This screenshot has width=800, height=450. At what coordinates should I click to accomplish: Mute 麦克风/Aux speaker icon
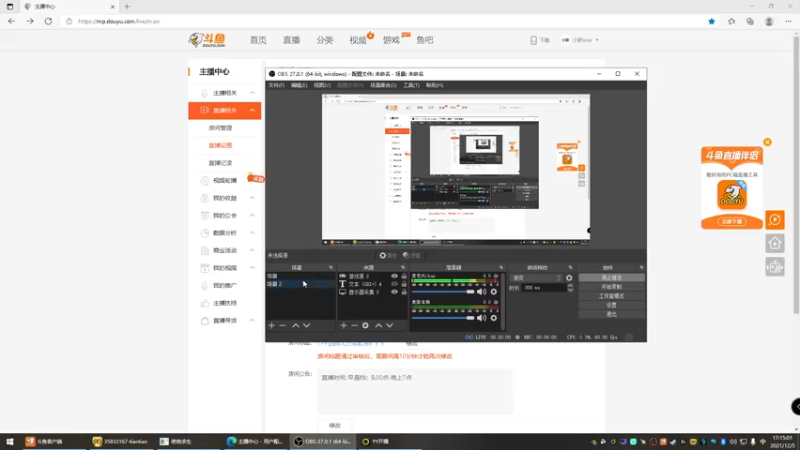[x=481, y=292]
